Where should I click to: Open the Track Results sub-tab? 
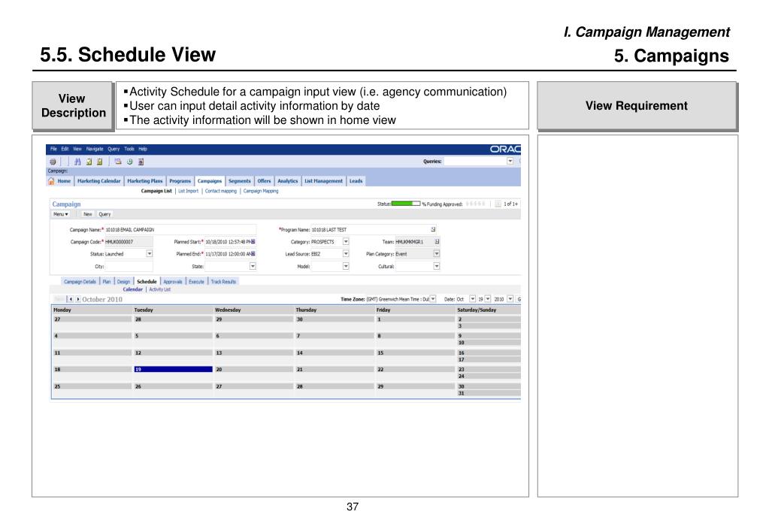click(x=223, y=282)
